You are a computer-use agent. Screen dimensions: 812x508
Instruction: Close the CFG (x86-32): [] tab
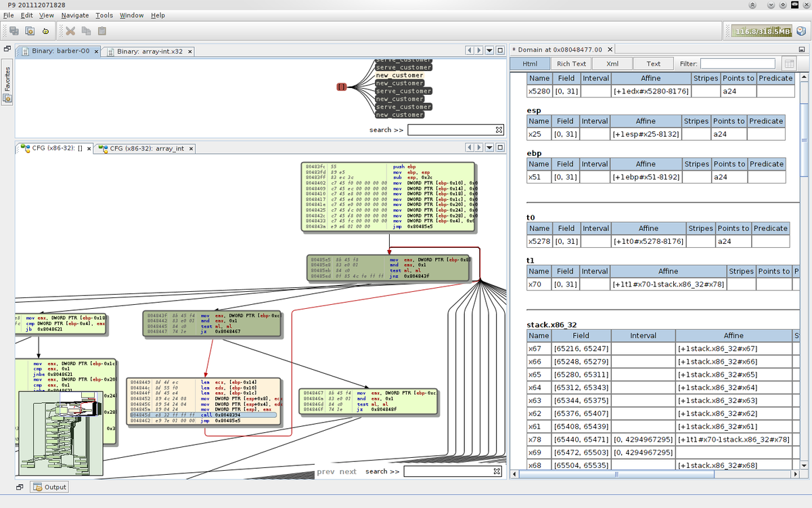click(x=89, y=148)
